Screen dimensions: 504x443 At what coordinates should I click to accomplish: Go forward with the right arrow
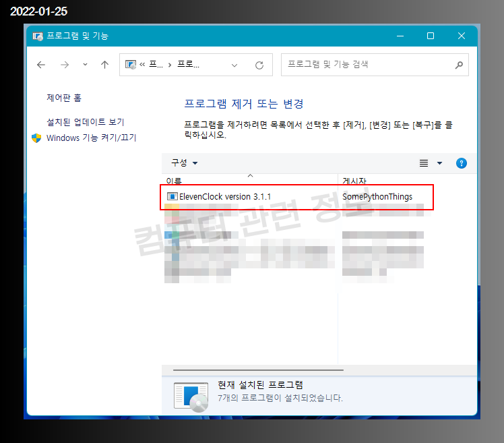pos(65,65)
